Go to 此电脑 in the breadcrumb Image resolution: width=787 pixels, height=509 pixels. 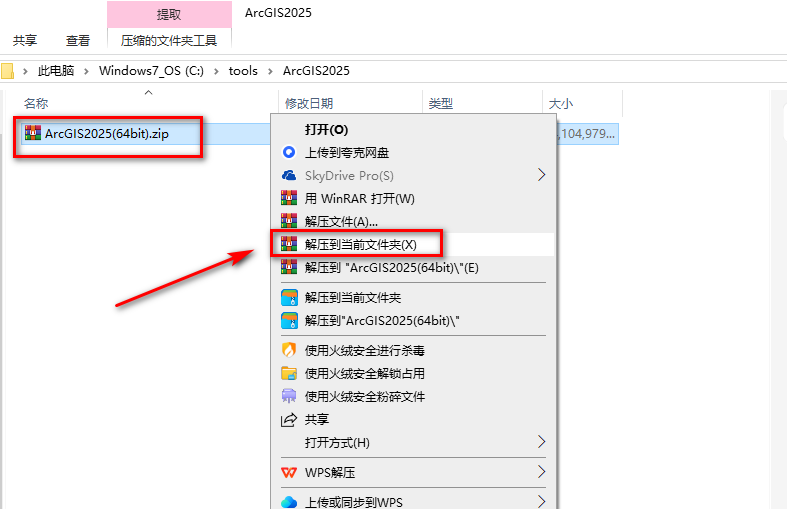point(56,71)
